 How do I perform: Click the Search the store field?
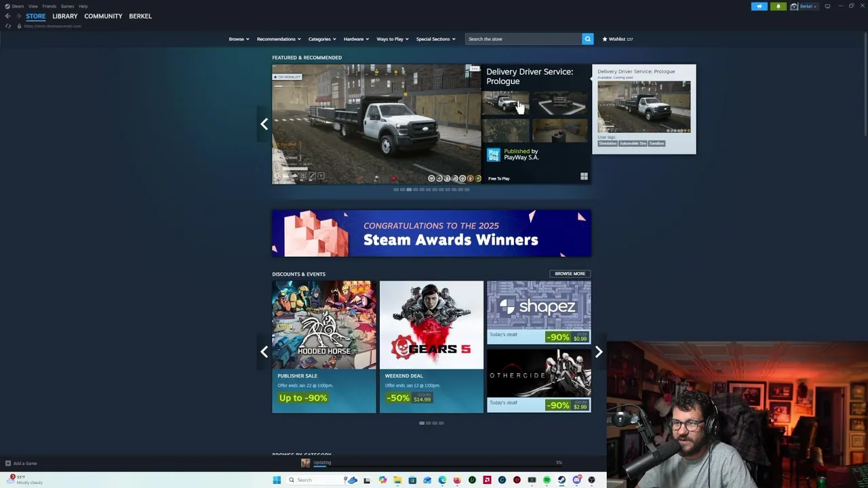[523, 39]
